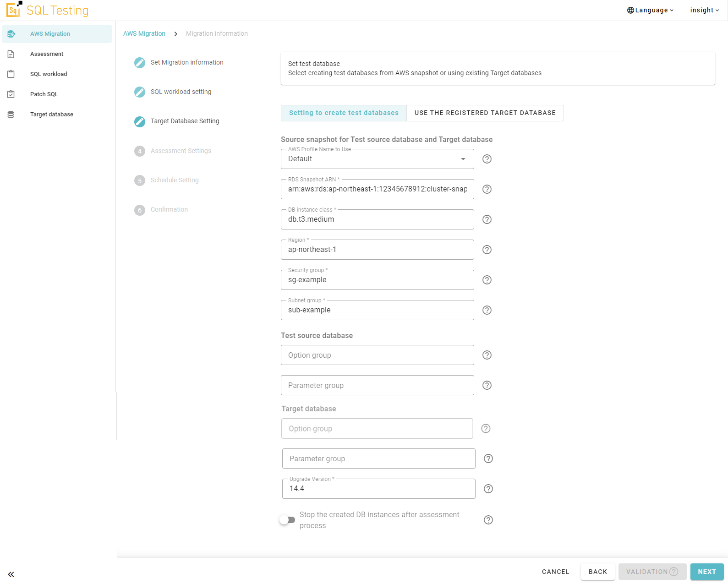Open help for AWS Profile Name to Use
This screenshot has width=728, height=584.
[487, 159]
